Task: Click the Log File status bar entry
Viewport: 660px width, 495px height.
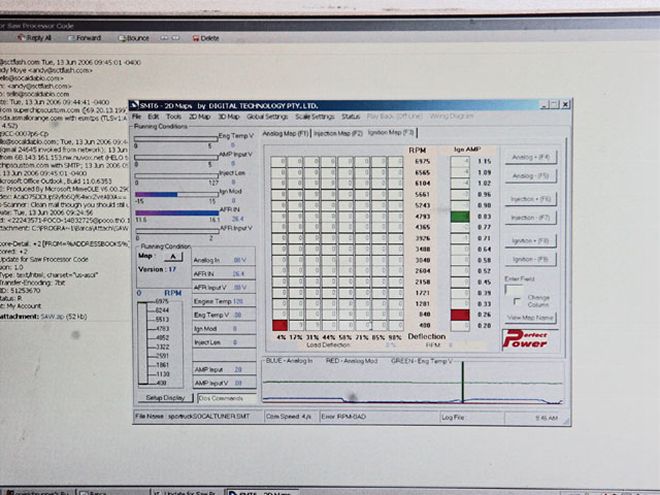Action: [x=471, y=417]
